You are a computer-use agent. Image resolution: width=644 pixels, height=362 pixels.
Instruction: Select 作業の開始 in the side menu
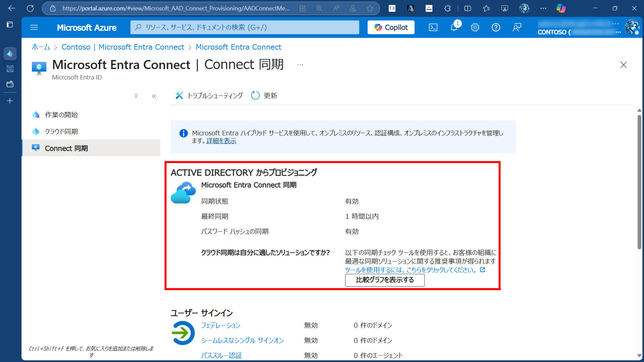click(x=61, y=115)
